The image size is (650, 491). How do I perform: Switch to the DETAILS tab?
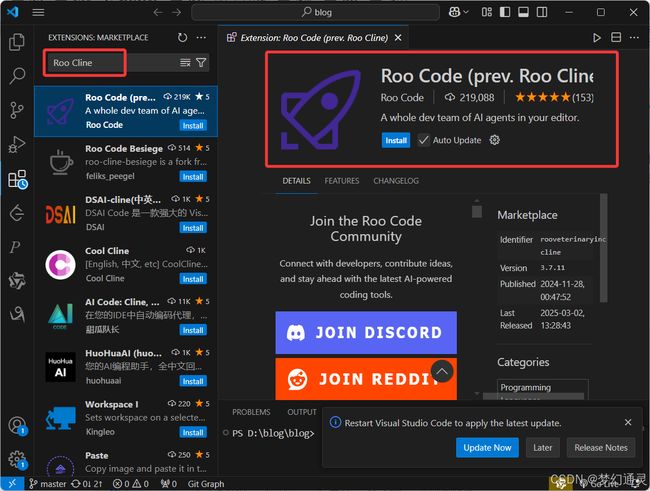point(296,181)
